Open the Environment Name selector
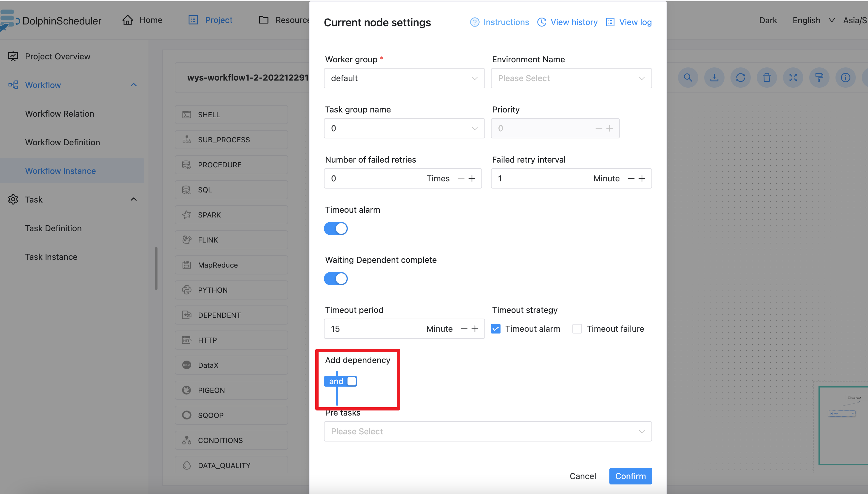 click(x=571, y=78)
